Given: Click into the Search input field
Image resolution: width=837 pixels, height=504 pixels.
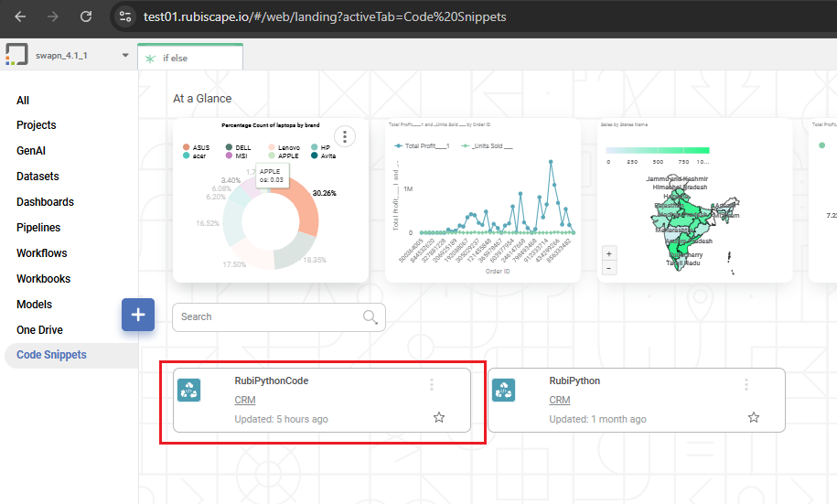Looking at the screenshot, I should click(265, 317).
